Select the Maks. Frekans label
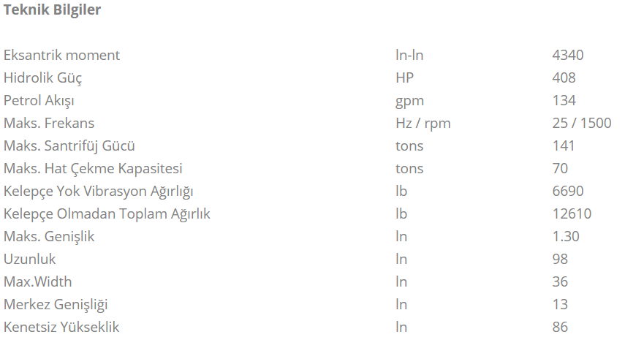 49,123
